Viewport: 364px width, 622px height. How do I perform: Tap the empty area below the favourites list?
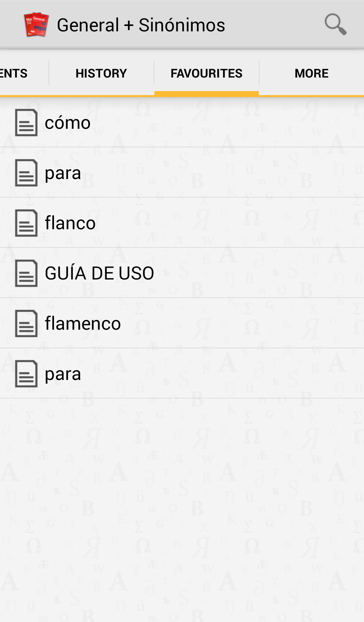click(182, 506)
